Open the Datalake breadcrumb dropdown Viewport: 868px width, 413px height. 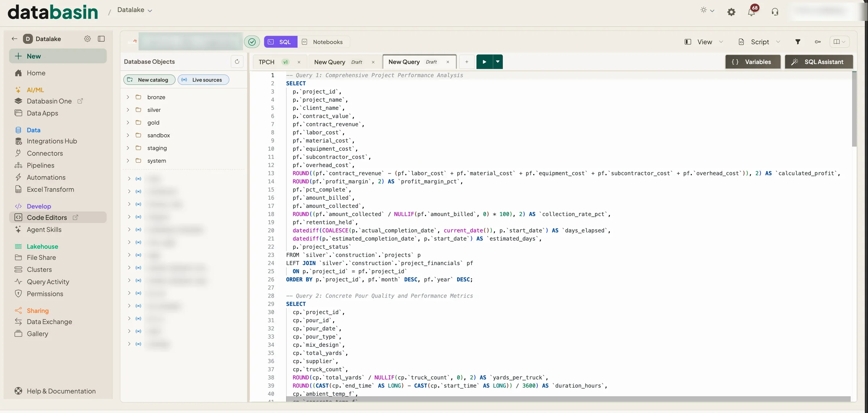point(135,10)
